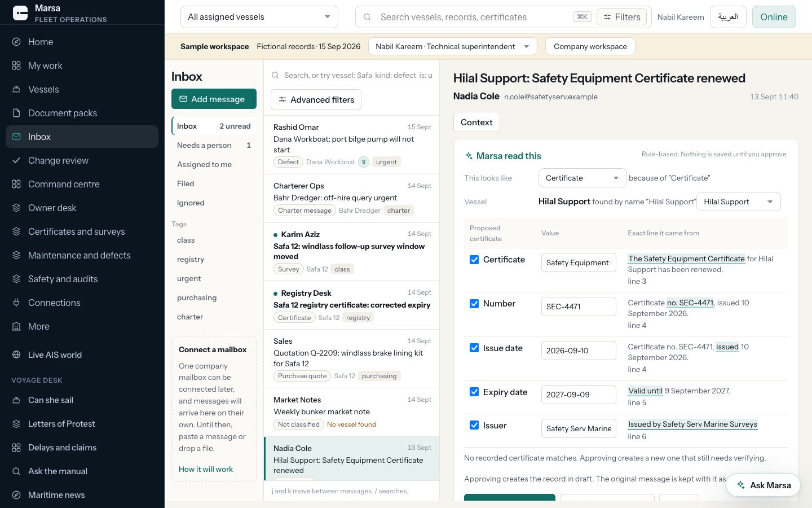Click Connections plug icon
Image resolution: width=812 pixels, height=508 pixels.
[16, 303]
